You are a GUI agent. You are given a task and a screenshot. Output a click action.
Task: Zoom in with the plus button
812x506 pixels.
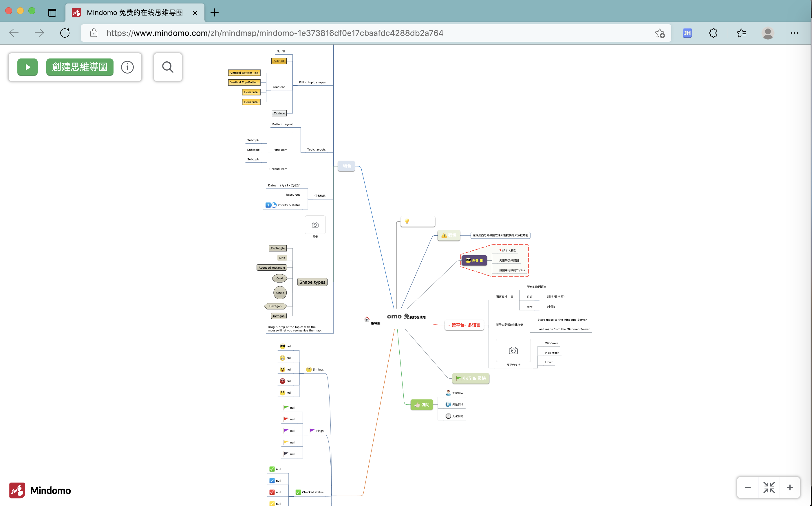(x=790, y=487)
